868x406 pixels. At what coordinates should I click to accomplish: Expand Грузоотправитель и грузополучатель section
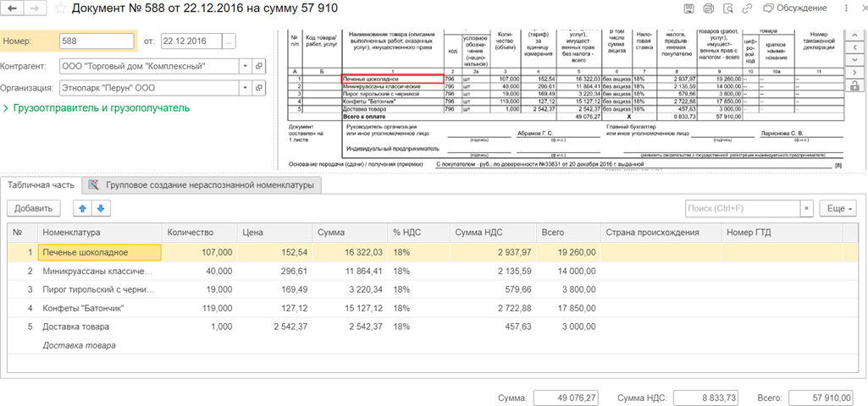click(97, 108)
